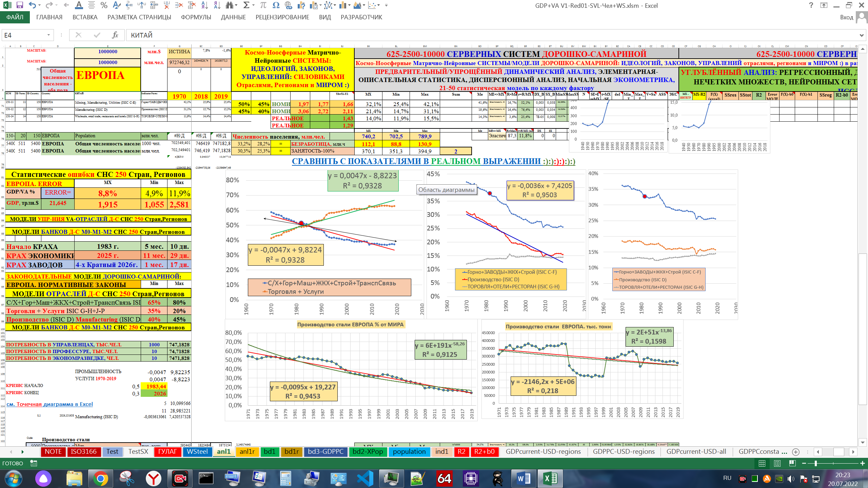Click the hyperlink globe icon in toolbar
This screenshot has width=868, height=488.
coord(289,5)
